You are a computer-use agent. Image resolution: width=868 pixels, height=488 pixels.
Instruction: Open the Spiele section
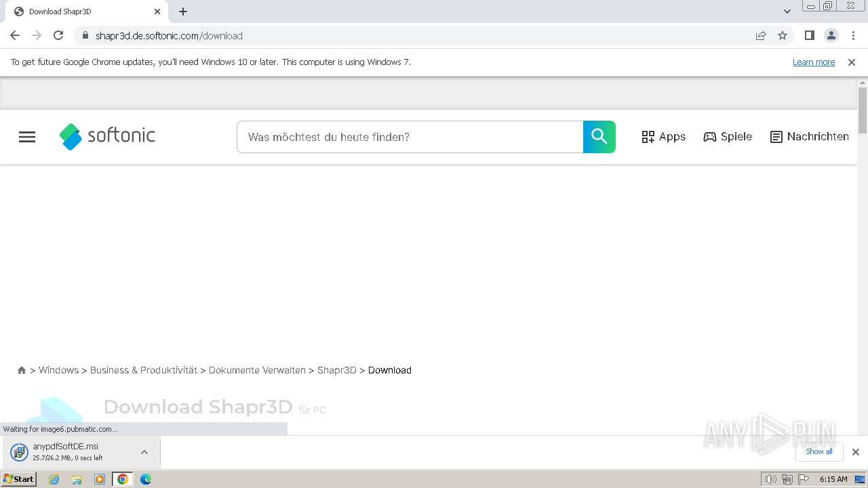[x=728, y=137]
